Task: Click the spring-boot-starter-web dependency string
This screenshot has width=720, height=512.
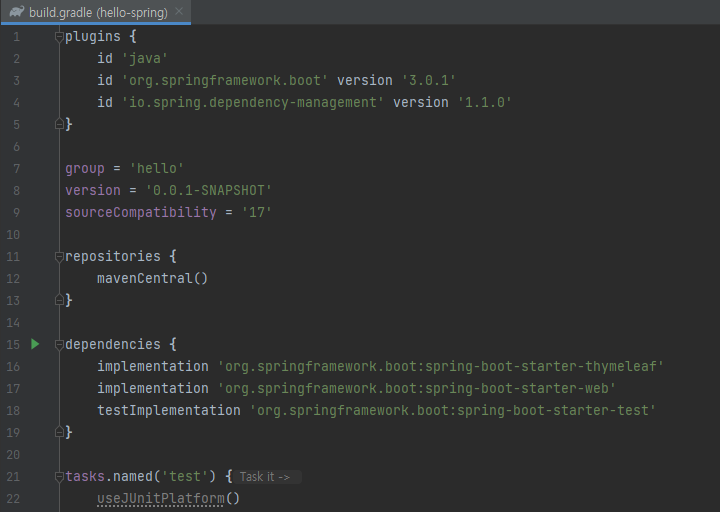Action: coord(416,388)
